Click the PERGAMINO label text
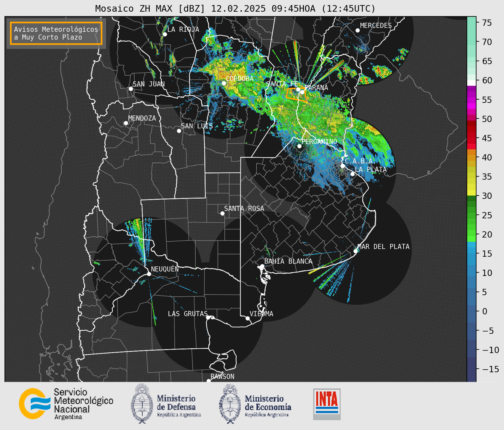Image resolution: width=504 pixels, height=430 pixels. pos(319,141)
